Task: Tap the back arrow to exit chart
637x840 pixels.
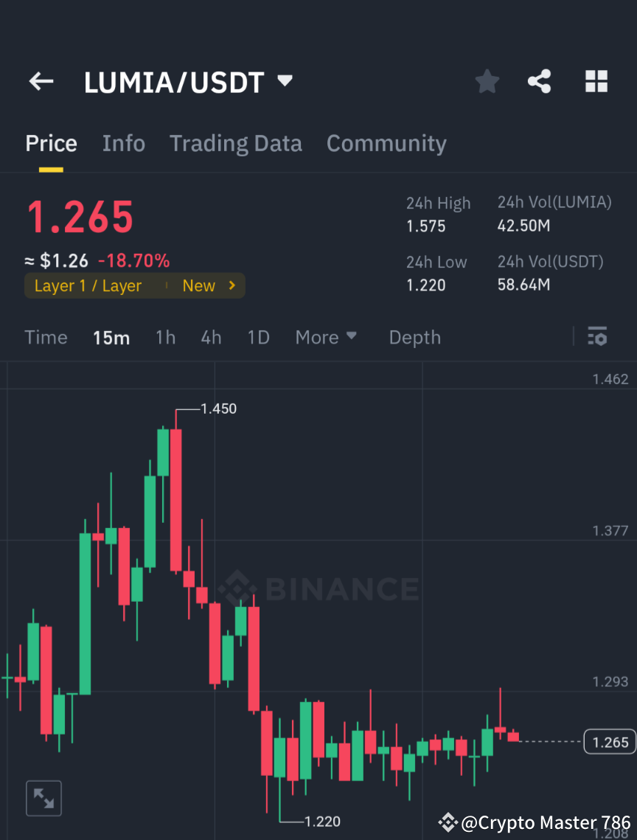Action: click(x=41, y=81)
